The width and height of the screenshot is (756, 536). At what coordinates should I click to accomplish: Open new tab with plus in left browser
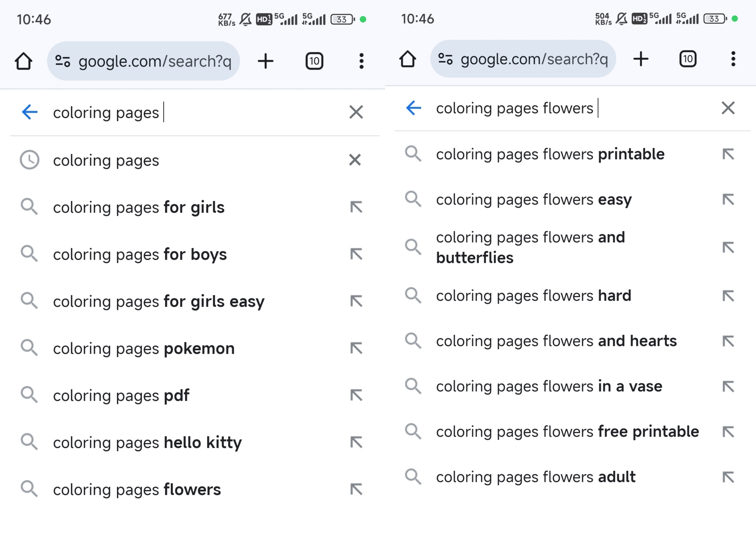click(x=265, y=61)
